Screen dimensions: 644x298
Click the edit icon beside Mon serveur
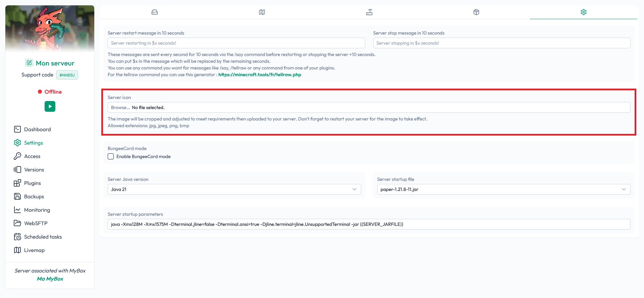point(29,63)
